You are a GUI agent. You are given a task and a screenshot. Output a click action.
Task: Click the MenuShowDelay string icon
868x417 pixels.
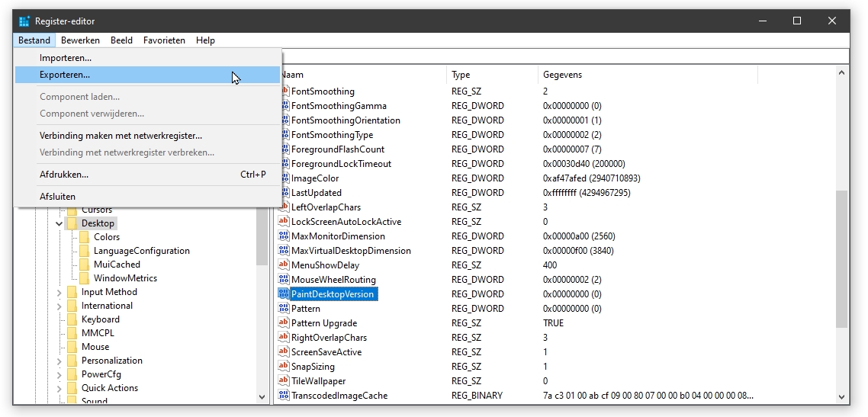click(284, 265)
